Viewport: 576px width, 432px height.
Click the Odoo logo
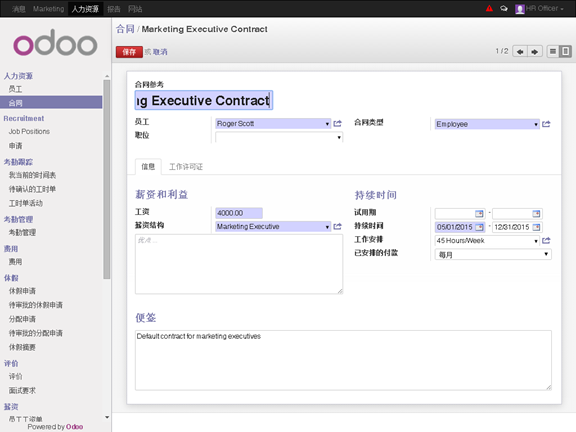55,43
